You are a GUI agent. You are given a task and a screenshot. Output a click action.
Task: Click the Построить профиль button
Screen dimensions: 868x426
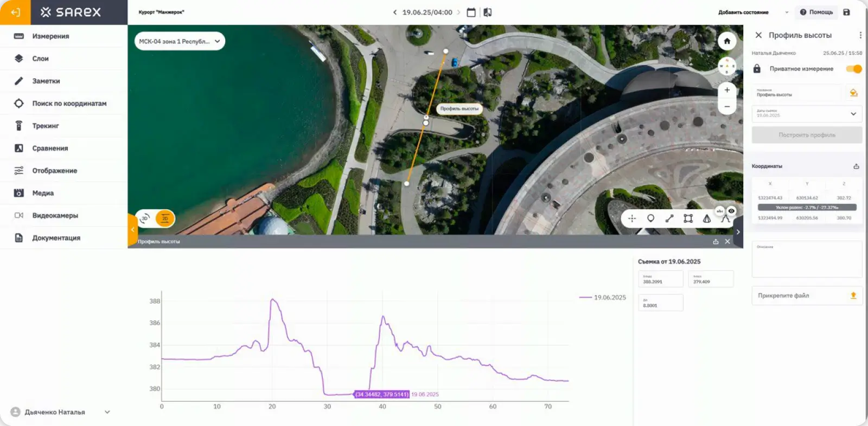[807, 135]
